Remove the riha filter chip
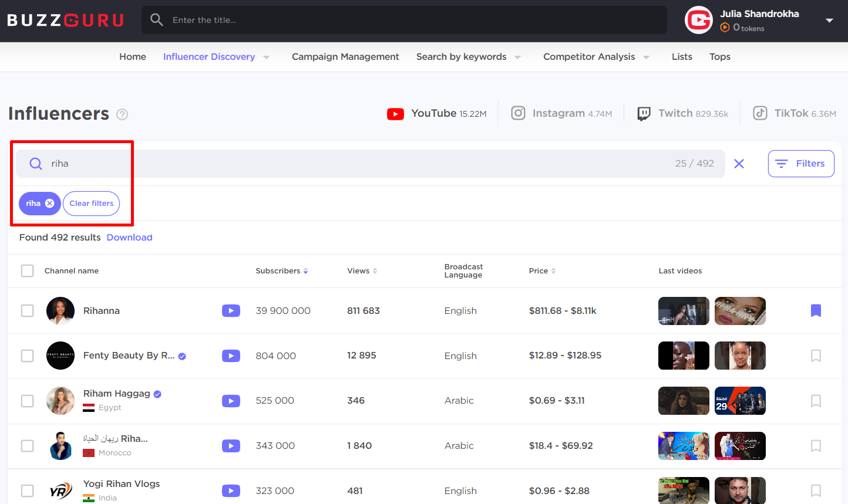Screen dimensions: 848x504 coord(50,204)
